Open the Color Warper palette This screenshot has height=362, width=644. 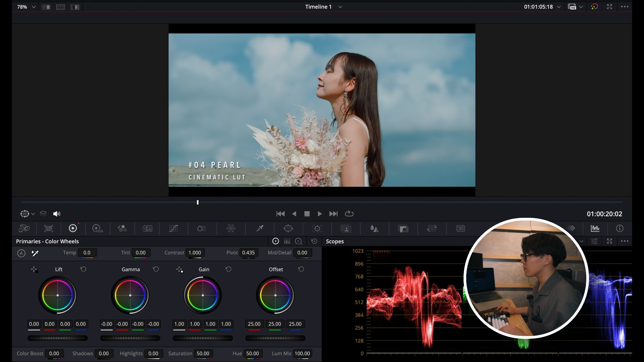point(231,229)
